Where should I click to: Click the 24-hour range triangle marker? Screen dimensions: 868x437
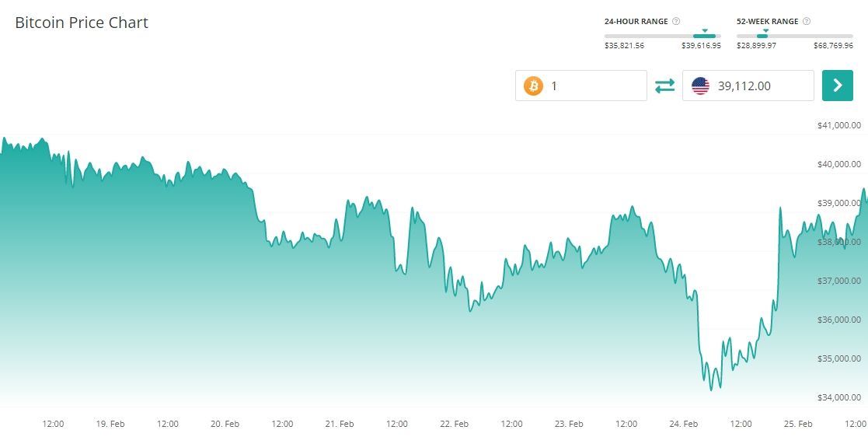[x=705, y=31]
